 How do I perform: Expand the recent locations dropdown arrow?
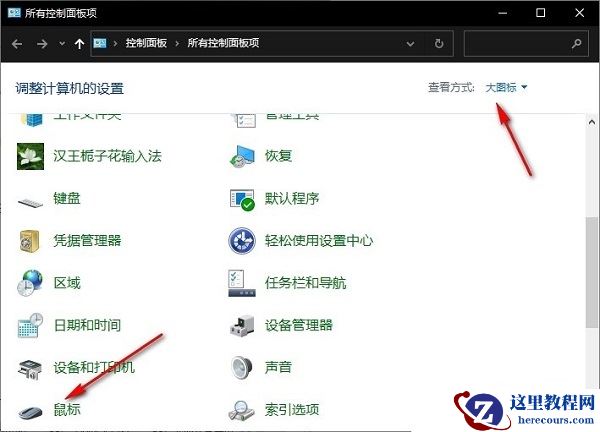(x=62, y=44)
